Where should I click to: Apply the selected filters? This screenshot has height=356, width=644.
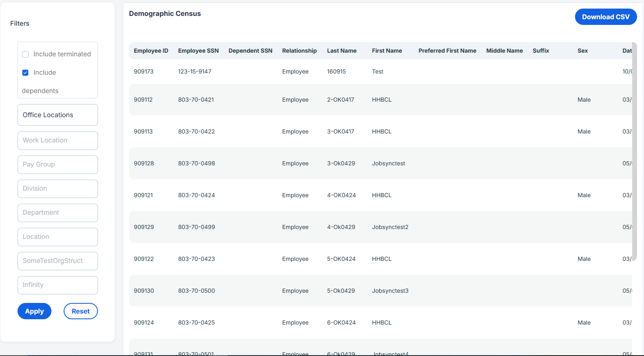[x=34, y=311]
